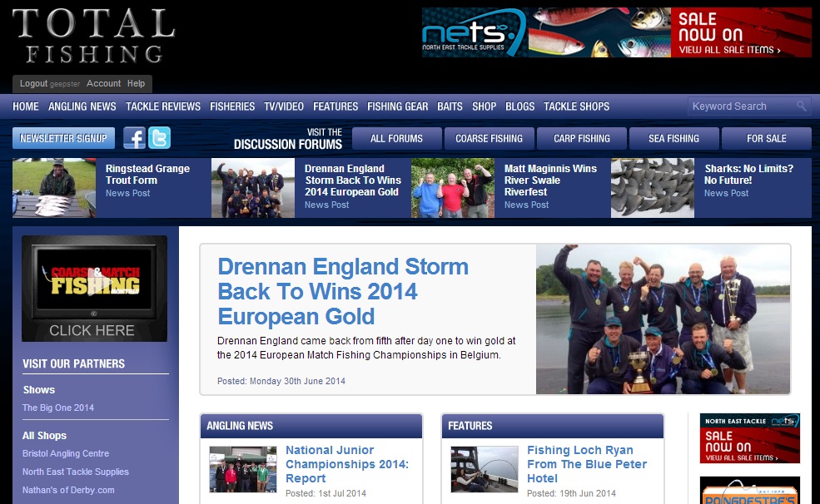Read Drennan England European Gold headline article

point(342,291)
